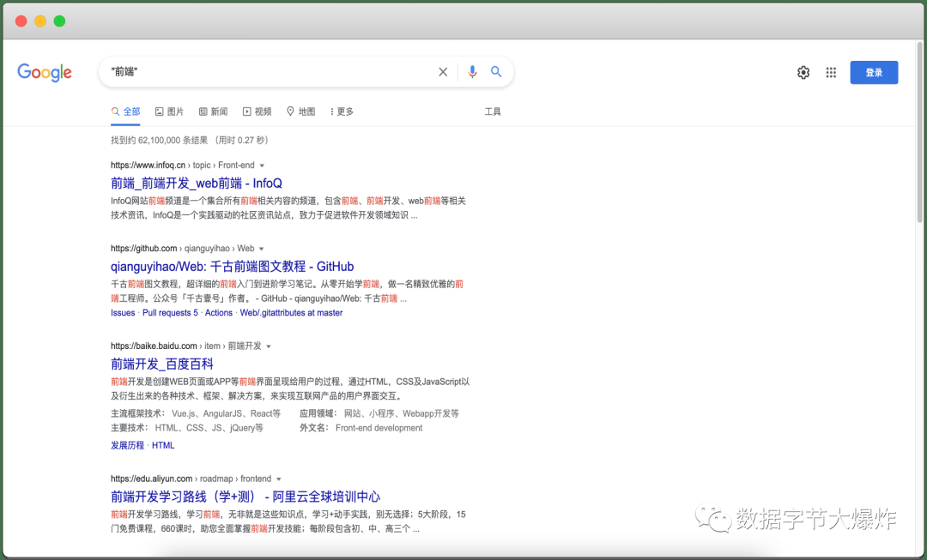927x560 pixels.
Task: Open the InfoQ 前端 result title
Action: click(x=197, y=184)
